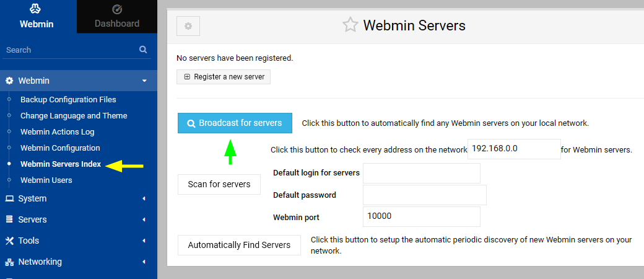Open the System menu category
Viewport: 644px width, 279px height.
79,199
